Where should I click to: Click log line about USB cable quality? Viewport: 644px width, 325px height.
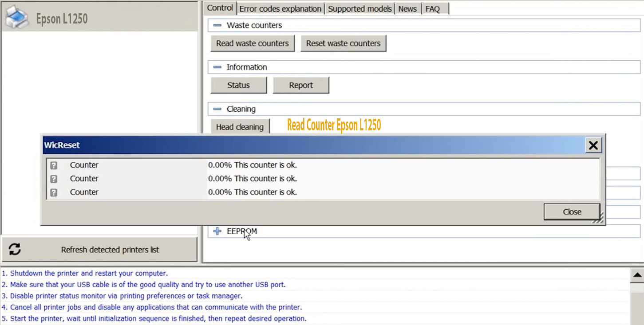(x=143, y=285)
